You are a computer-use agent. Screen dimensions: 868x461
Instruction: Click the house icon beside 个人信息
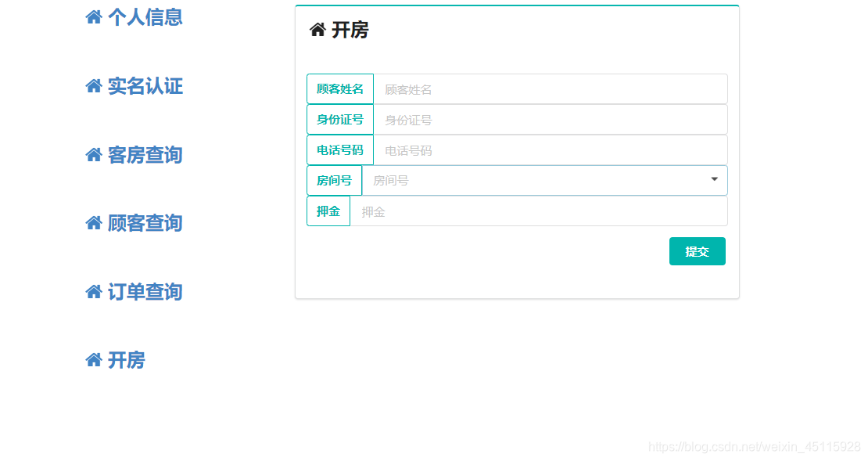(93, 16)
